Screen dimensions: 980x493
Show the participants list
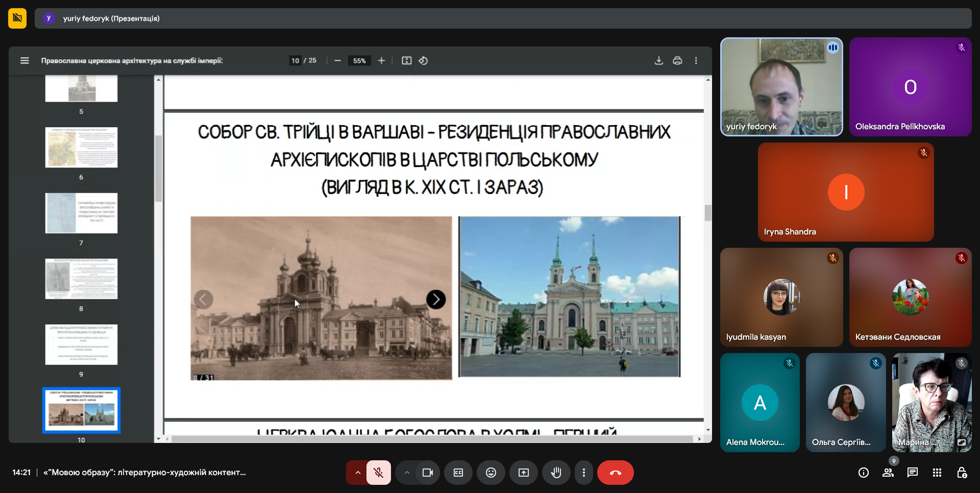tap(888, 473)
